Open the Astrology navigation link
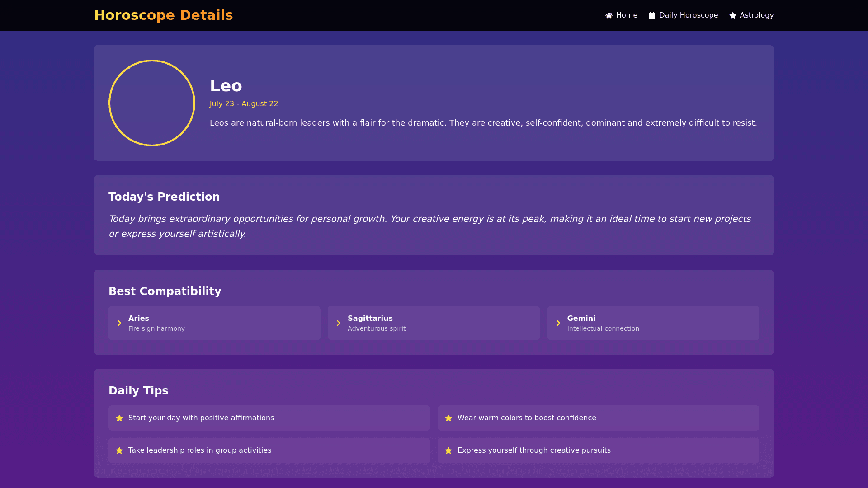Image resolution: width=868 pixels, height=488 pixels. click(756, 15)
